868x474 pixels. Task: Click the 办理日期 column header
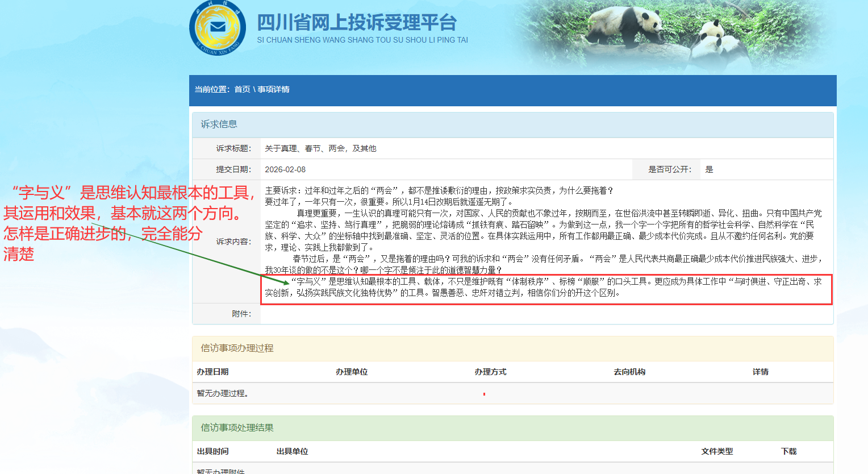(x=212, y=372)
